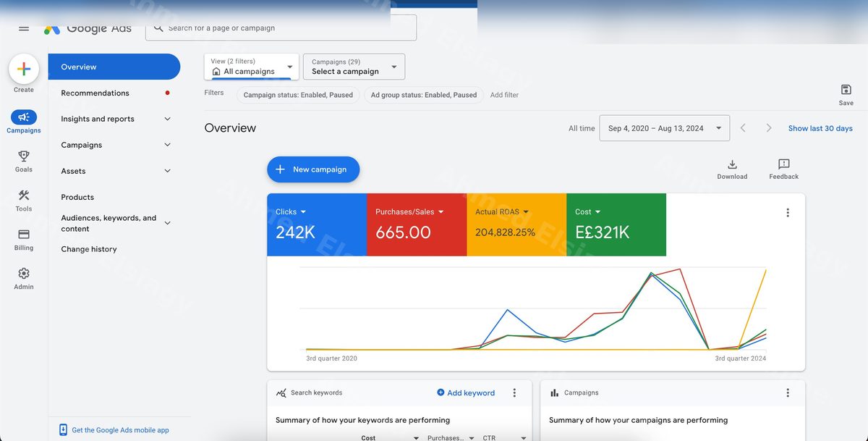Click Get the Google Ads mobile app
This screenshot has width=868, height=441.
114,430
